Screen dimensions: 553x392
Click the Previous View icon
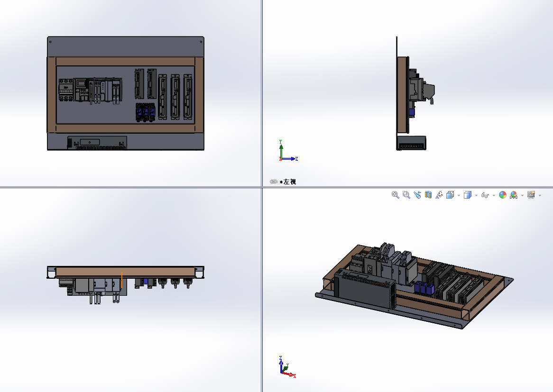(417, 195)
